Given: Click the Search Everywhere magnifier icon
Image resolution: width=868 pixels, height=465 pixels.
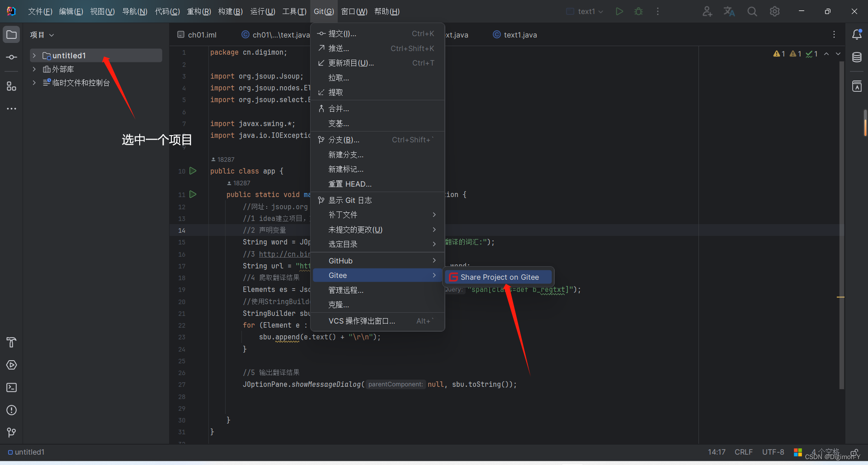Looking at the screenshot, I should [x=752, y=11].
